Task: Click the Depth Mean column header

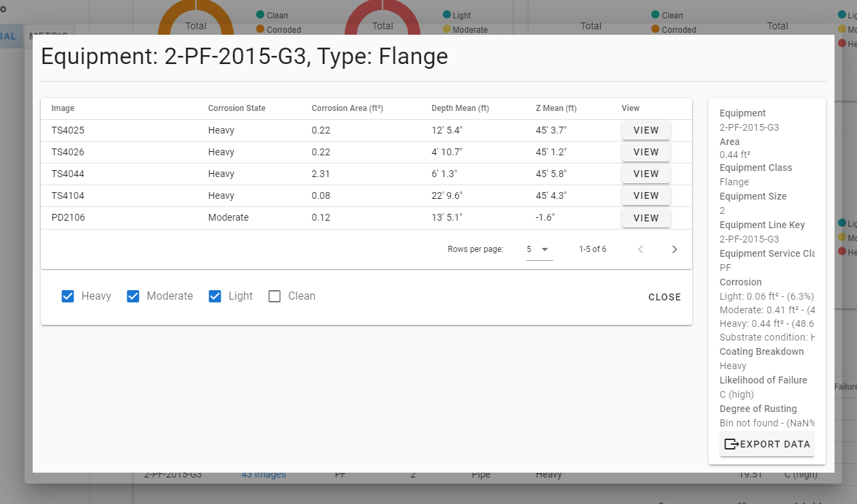Action: pos(460,108)
